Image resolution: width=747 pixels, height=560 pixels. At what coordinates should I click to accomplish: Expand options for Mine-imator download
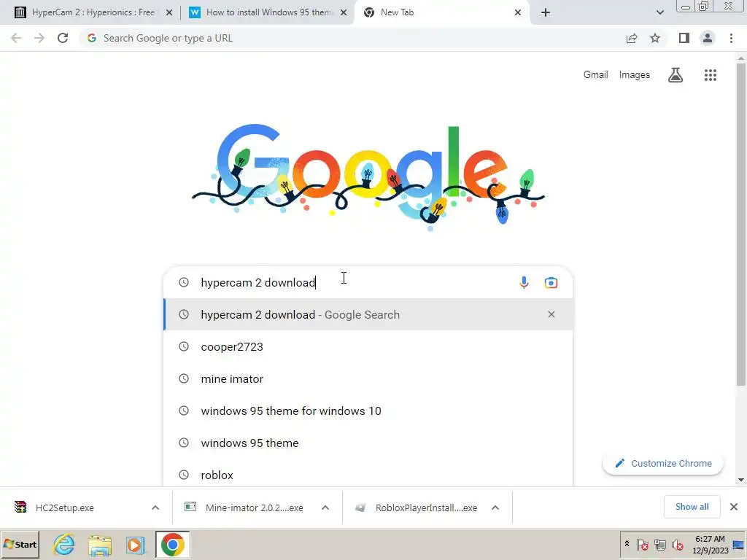point(325,507)
